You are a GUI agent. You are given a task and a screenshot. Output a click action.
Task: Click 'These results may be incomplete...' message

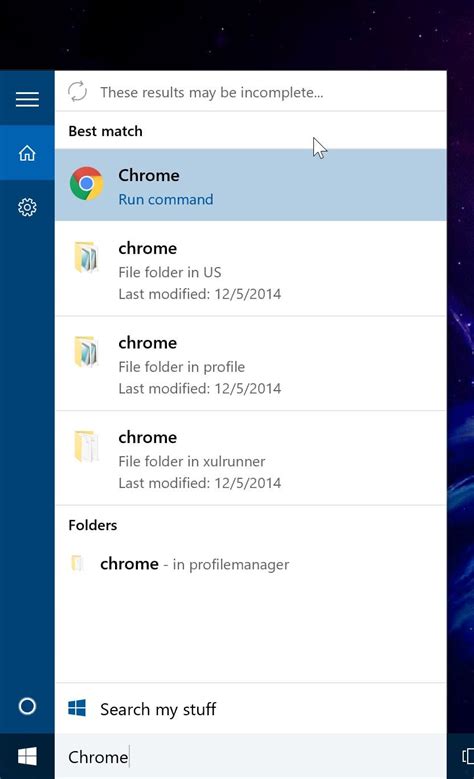212,92
